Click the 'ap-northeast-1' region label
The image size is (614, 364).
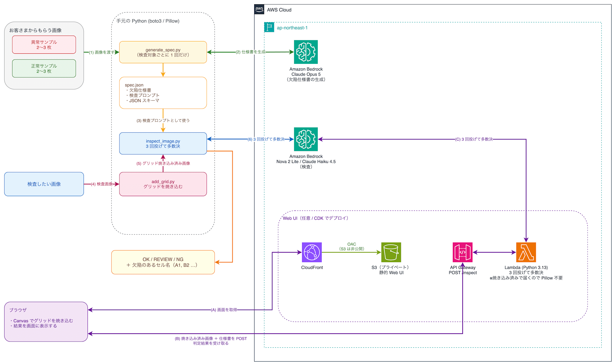(292, 28)
